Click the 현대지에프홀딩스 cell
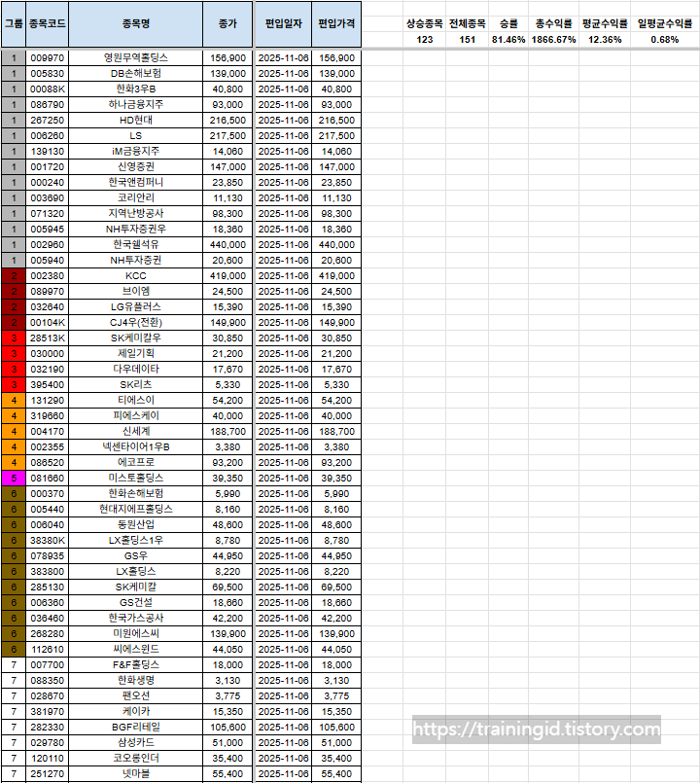The height and width of the screenshot is (783, 700). point(136,510)
